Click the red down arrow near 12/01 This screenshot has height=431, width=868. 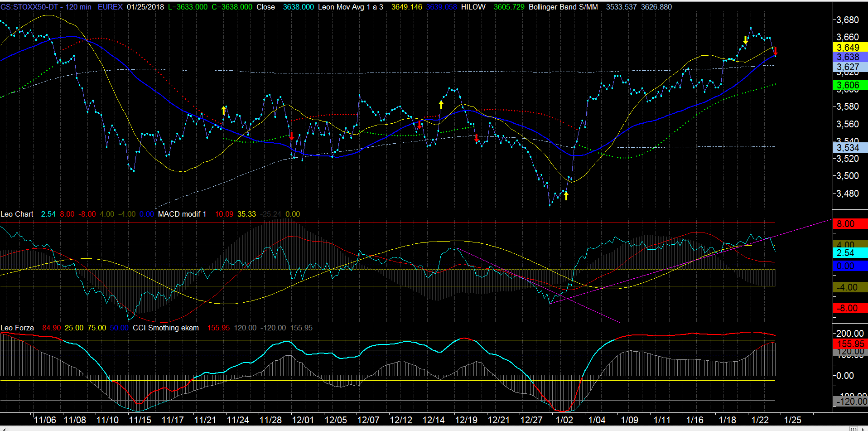(x=292, y=136)
